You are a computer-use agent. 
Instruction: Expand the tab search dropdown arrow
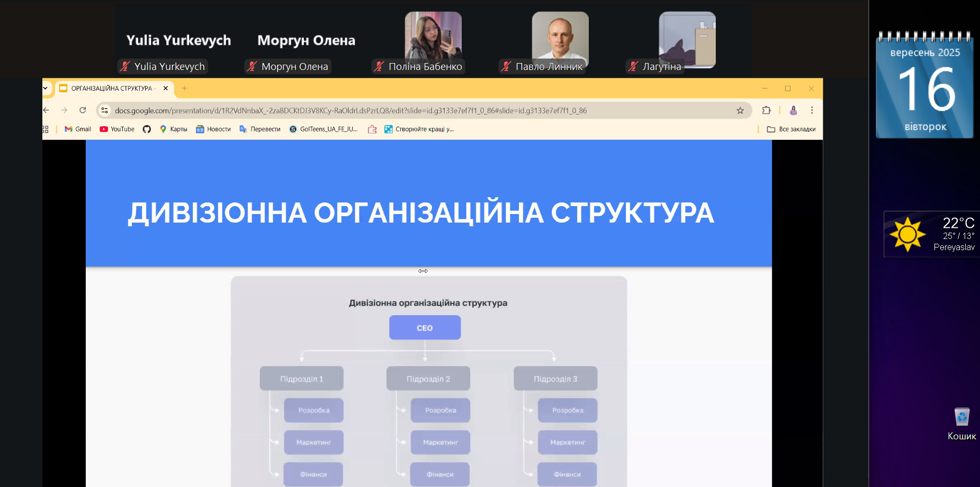click(46, 88)
